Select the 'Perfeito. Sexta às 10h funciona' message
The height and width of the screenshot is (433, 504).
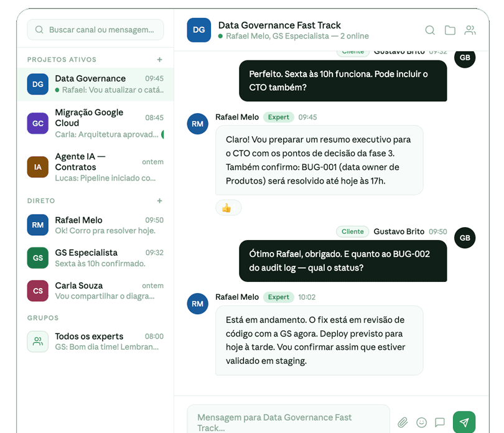pyautogui.click(x=343, y=81)
